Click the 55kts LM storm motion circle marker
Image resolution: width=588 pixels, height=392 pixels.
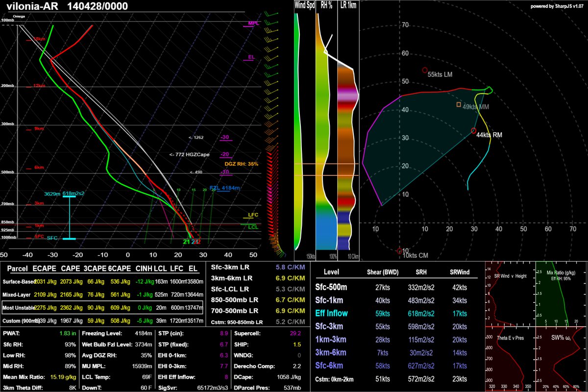425,70
